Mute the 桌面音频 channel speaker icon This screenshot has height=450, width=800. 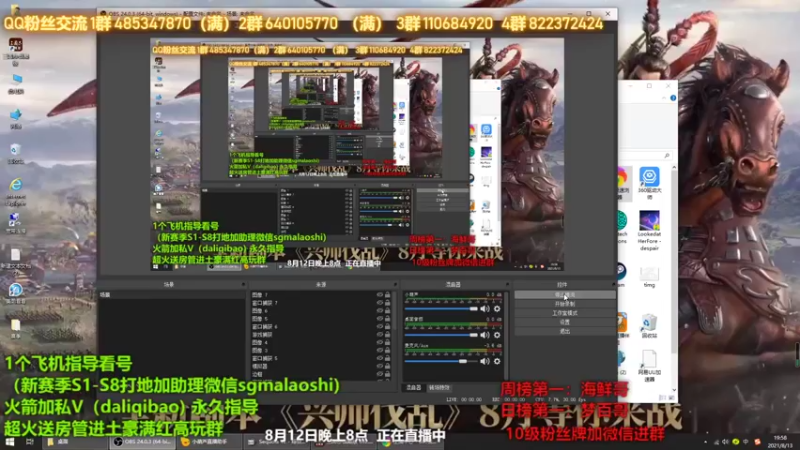coord(484,335)
